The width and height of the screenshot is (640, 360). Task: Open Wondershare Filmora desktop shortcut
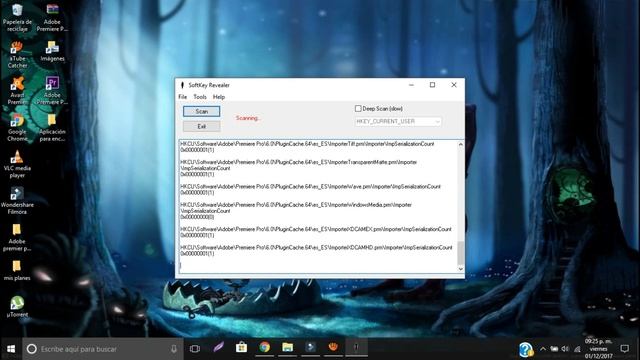pos(17,200)
